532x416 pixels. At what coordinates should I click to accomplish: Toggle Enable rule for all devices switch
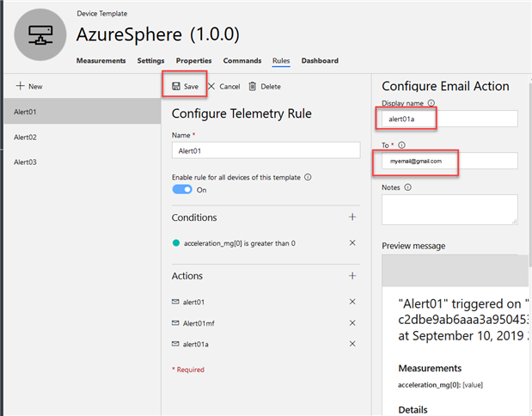tap(182, 189)
